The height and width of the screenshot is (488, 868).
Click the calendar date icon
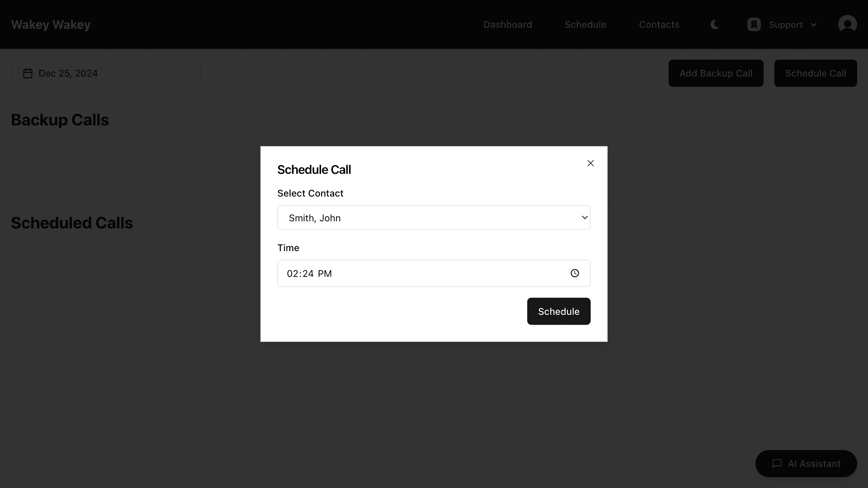[x=27, y=73]
